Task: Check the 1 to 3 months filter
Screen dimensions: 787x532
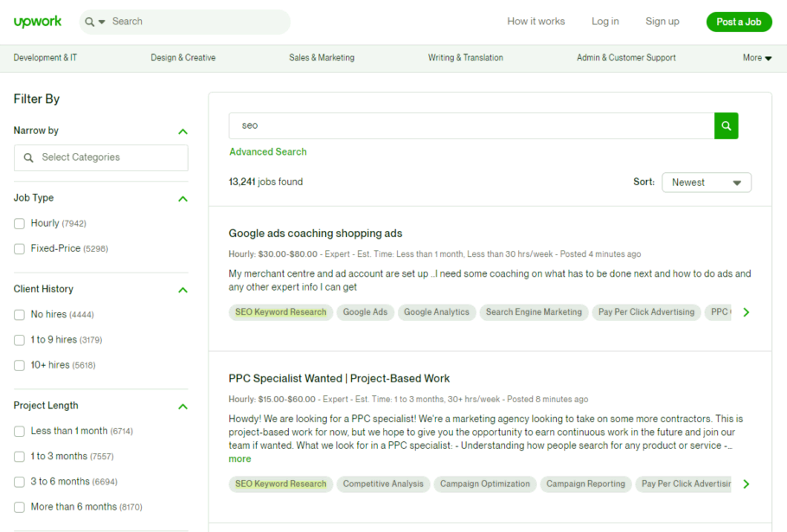Action: (19, 456)
